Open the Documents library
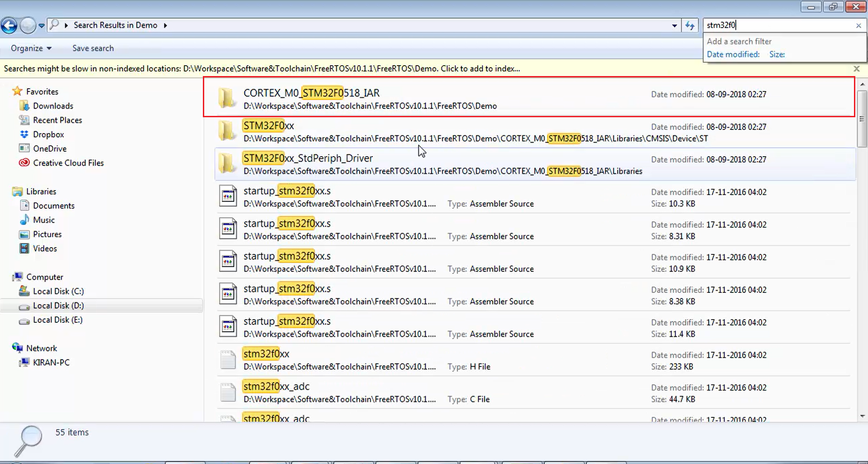Image resolution: width=868 pixels, height=464 pixels. coord(53,206)
